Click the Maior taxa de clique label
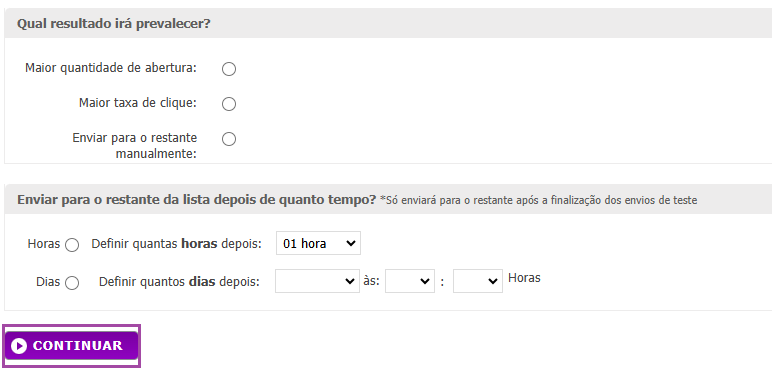Image resolution: width=772 pixels, height=370 pixels. coord(138,103)
